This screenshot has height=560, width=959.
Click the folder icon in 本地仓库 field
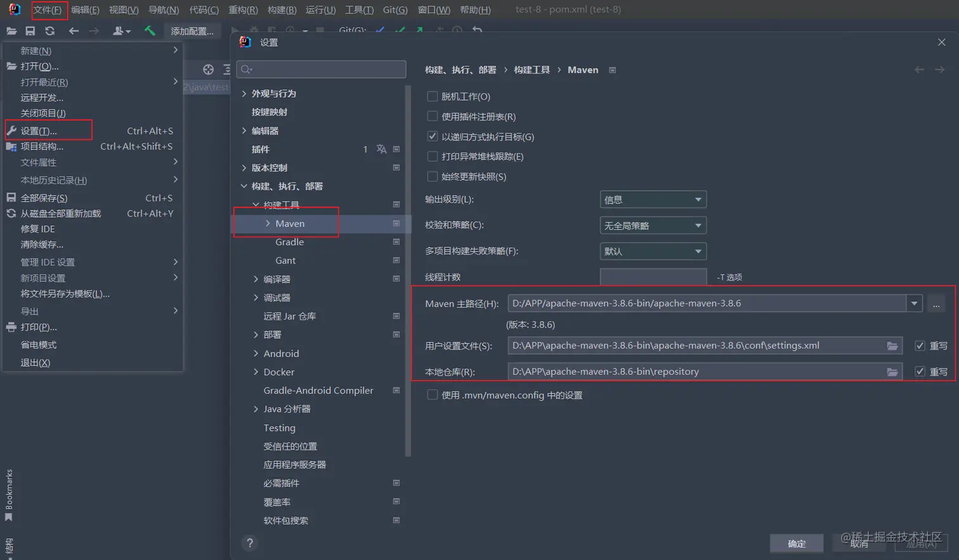click(892, 372)
